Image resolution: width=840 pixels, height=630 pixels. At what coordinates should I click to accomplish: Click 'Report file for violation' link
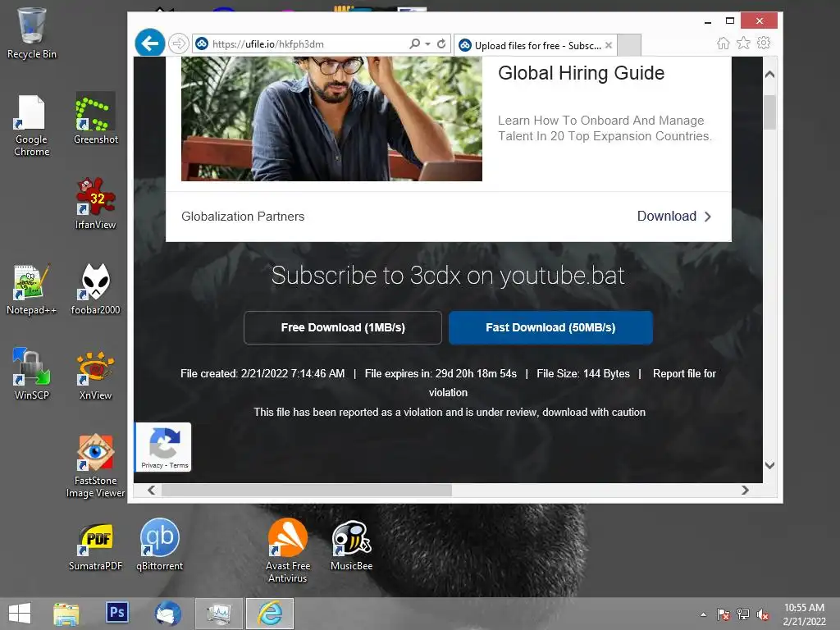[684, 373]
